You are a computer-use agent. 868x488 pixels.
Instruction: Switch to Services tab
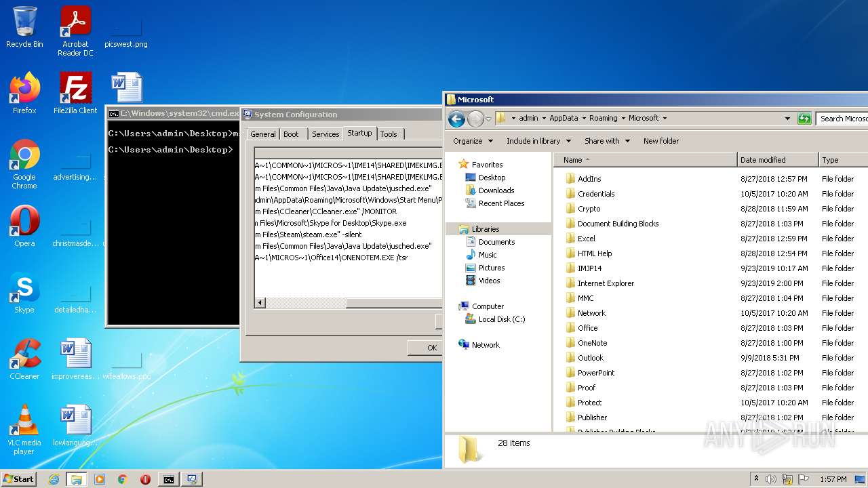point(325,134)
